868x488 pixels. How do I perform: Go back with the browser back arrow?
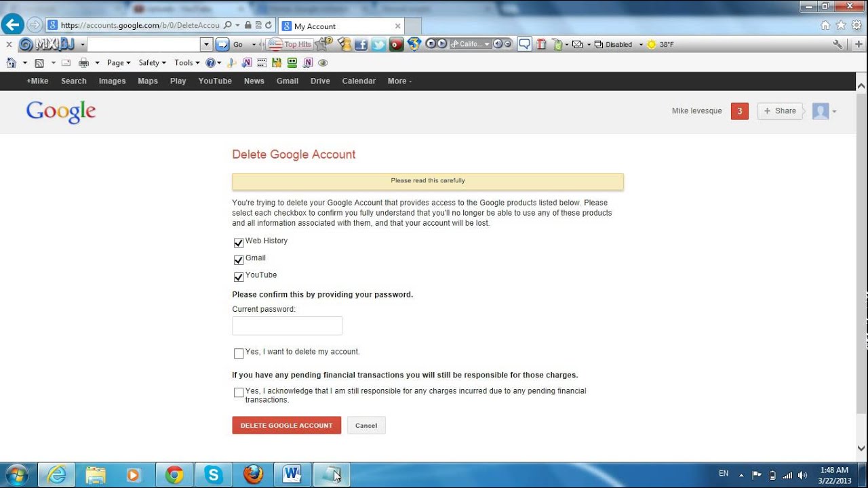coord(12,25)
